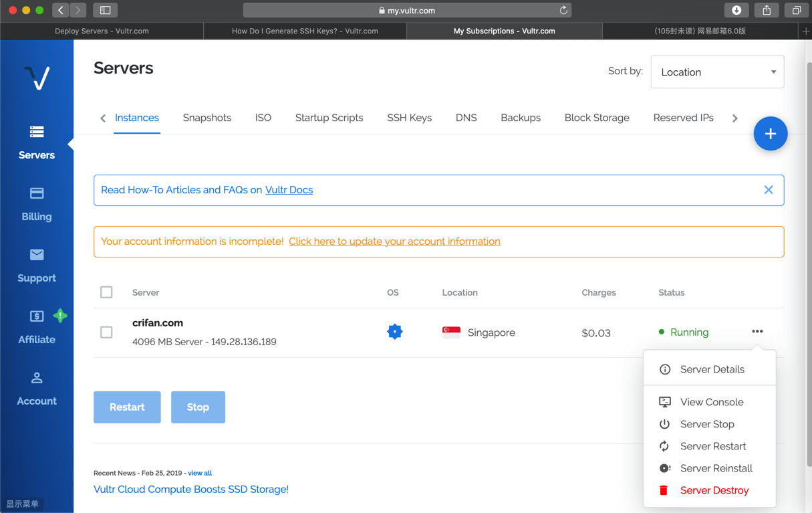Toggle the Safari sidebar button
The image size is (812, 513).
pyautogui.click(x=106, y=10)
